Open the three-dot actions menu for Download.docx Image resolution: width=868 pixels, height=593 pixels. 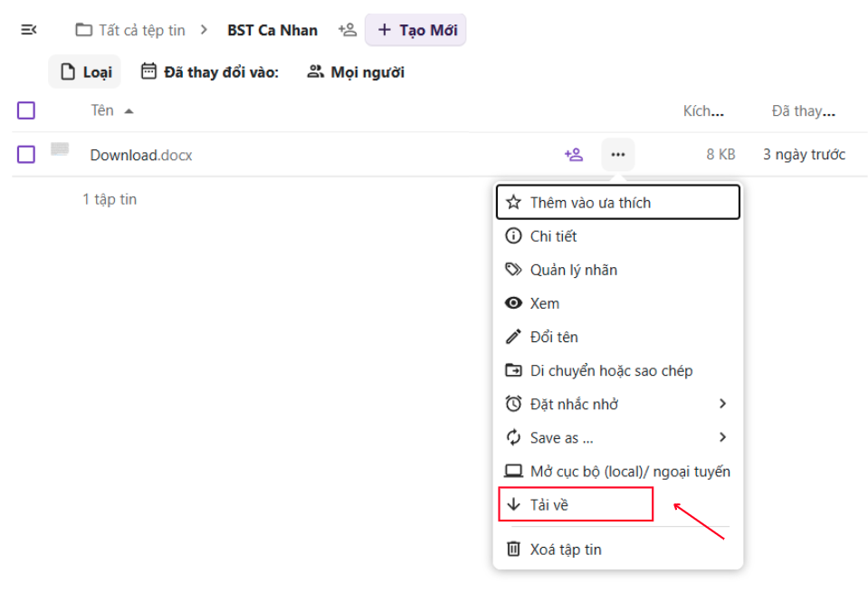617,154
